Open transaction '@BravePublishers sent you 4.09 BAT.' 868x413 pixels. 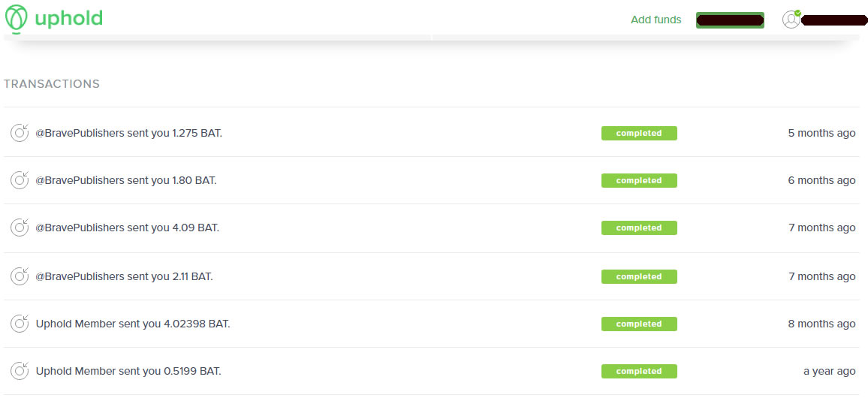click(x=128, y=228)
